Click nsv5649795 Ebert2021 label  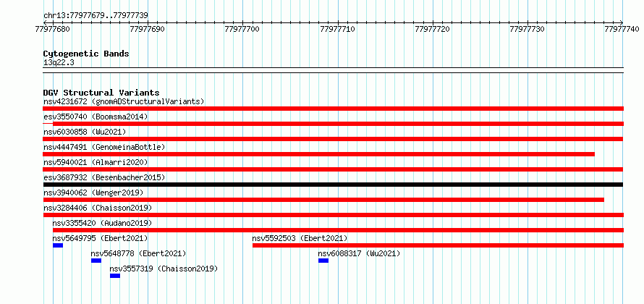click(x=100, y=238)
